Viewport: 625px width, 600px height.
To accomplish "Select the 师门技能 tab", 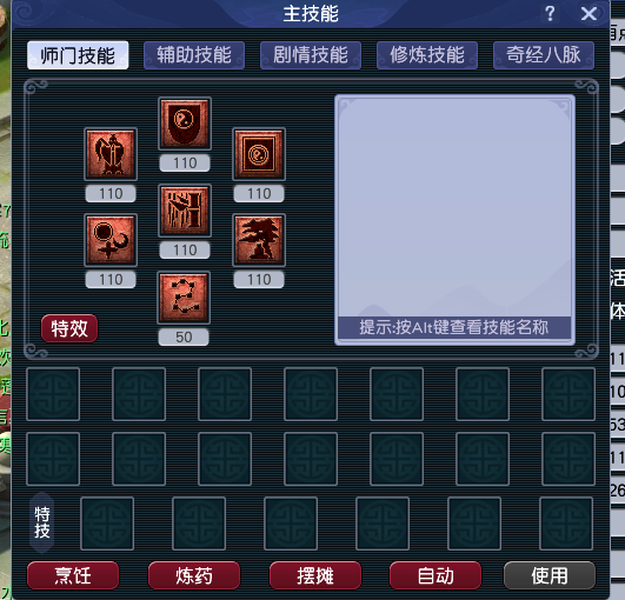I will [78, 55].
